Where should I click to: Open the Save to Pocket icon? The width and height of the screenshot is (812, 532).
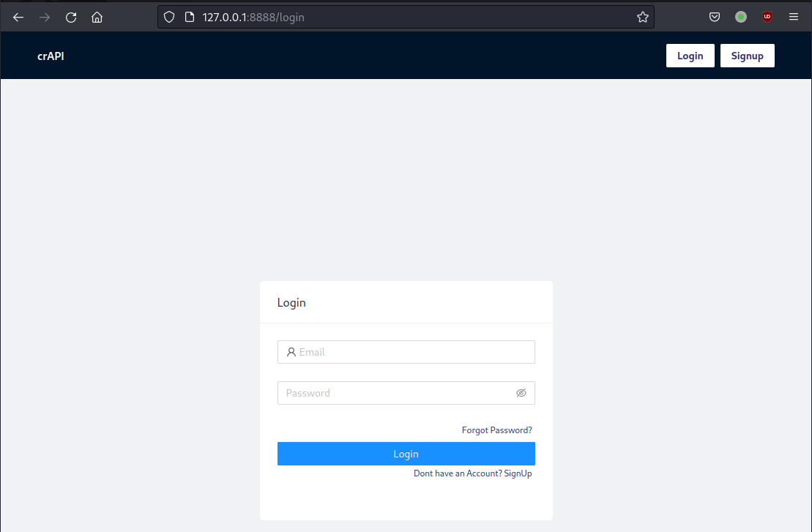(x=715, y=18)
